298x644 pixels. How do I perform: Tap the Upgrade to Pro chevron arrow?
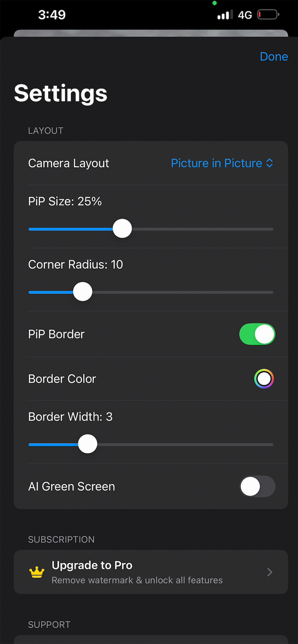point(270,572)
